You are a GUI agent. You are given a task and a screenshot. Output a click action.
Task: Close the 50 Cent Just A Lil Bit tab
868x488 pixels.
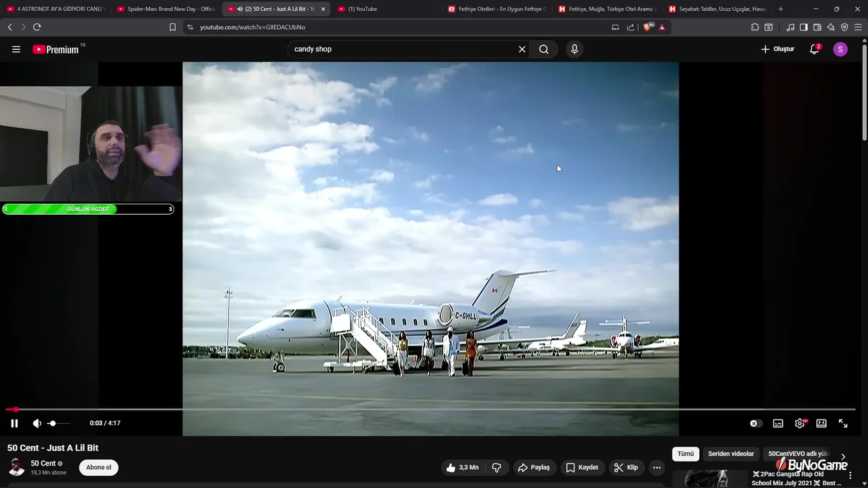[x=323, y=9]
